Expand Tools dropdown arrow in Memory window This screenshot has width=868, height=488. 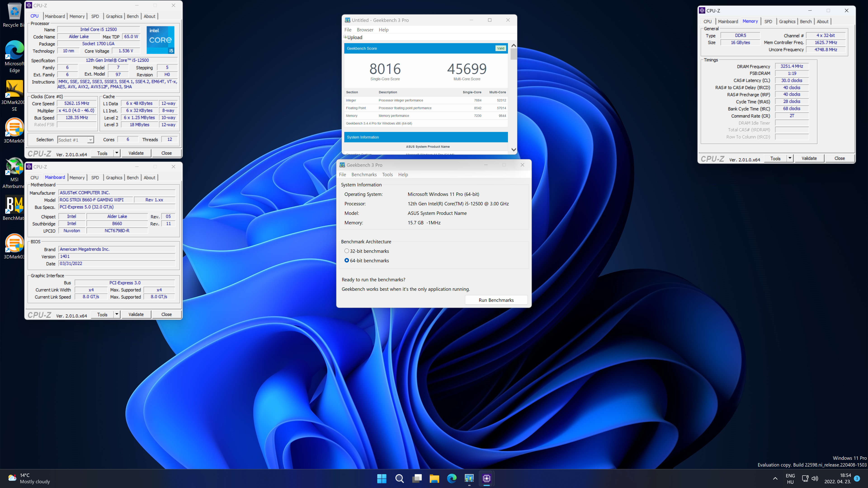pos(790,158)
